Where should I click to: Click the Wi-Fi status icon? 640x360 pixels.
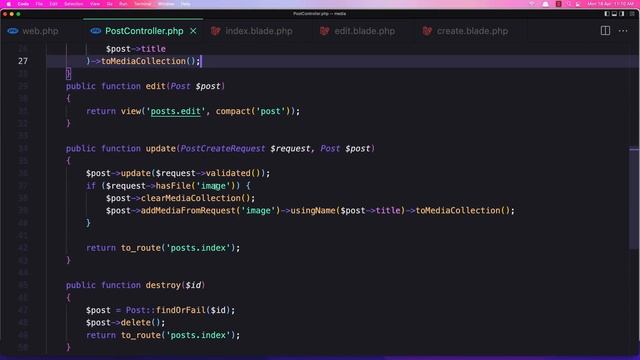(x=532, y=4)
